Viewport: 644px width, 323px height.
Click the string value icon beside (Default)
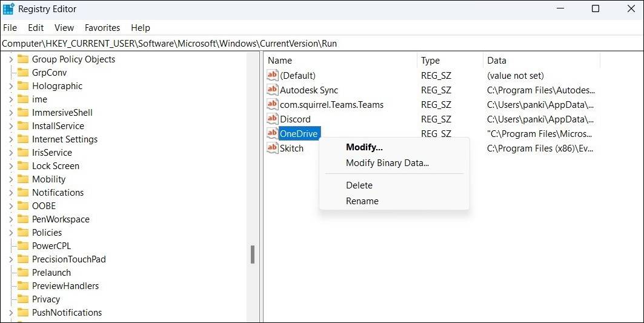point(273,76)
